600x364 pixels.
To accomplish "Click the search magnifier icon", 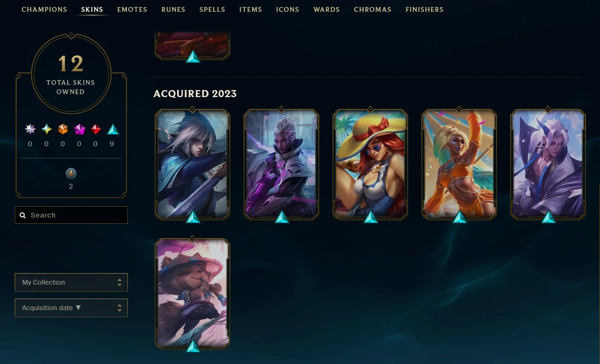I will (23, 215).
